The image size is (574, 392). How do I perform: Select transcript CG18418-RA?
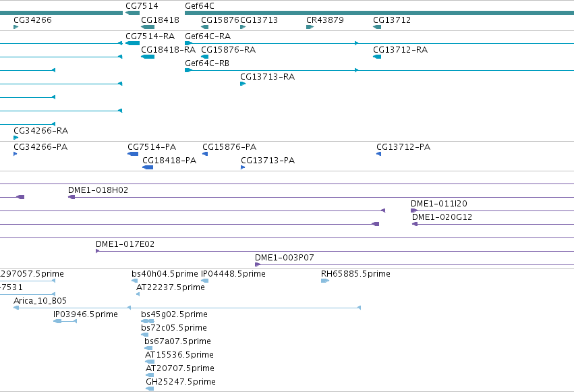tap(168, 50)
